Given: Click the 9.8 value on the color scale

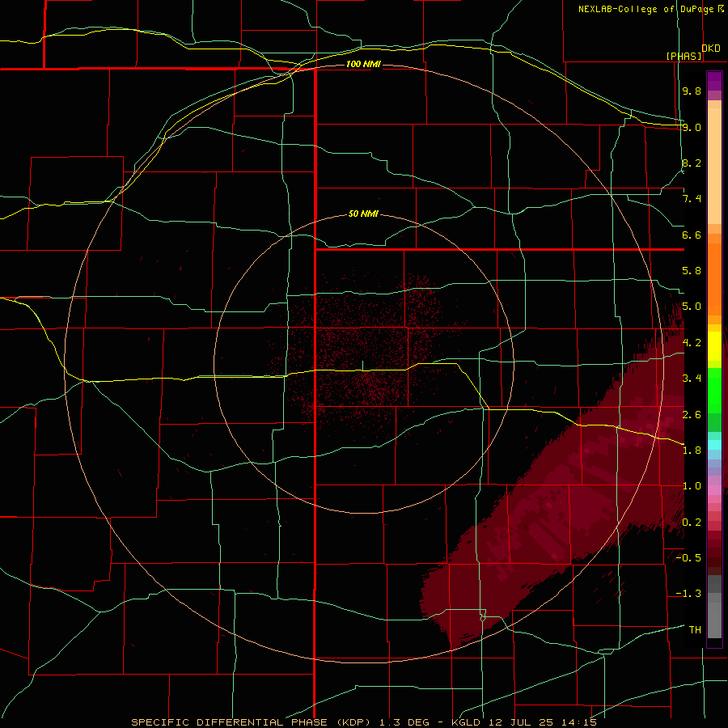Looking at the screenshot, I should (x=692, y=91).
